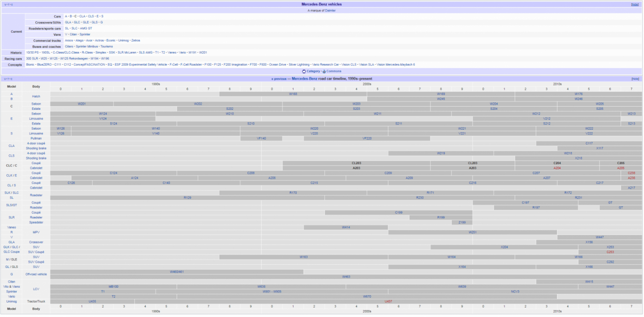
Task: Collapse the Mercedes-Benz vehicles navbox with hide
Action: click(x=635, y=4)
